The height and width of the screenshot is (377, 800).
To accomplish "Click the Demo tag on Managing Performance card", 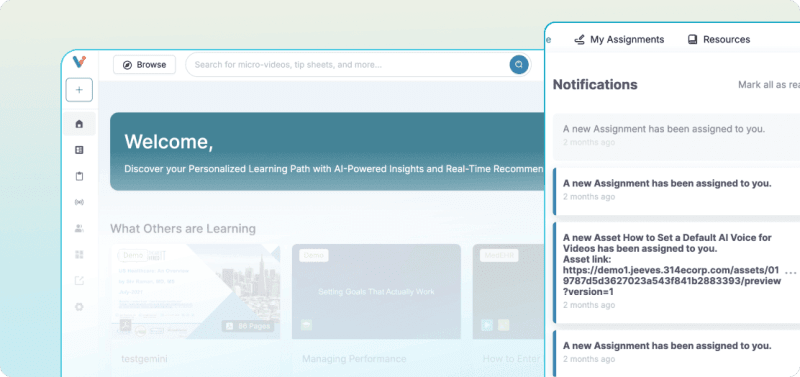I will pyautogui.click(x=314, y=256).
